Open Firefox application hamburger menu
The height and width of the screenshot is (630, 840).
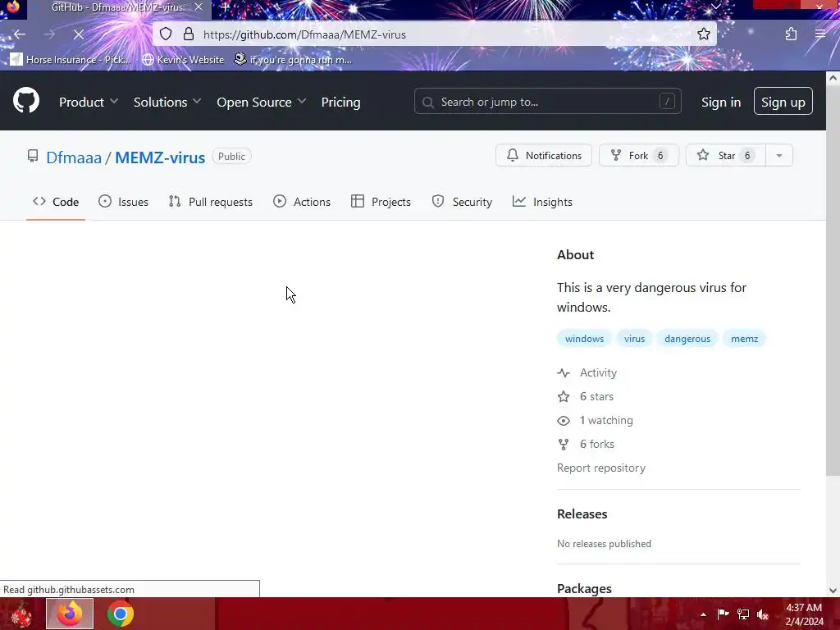tap(820, 34)
